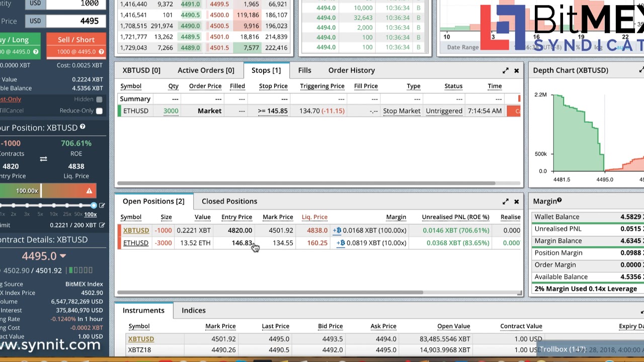644x362 pixels.
Task: Click the 100.00x leverage risk gradient bar
Action: pos(48,191)
